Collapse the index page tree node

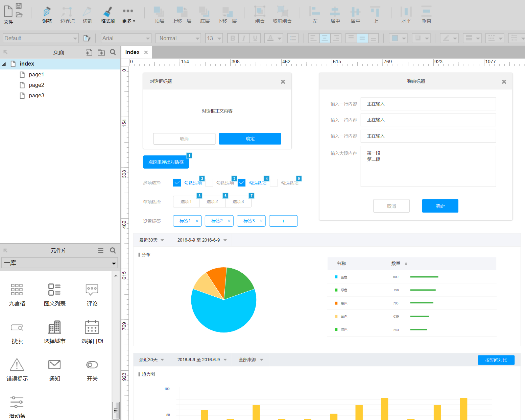(x=4, y=64)
